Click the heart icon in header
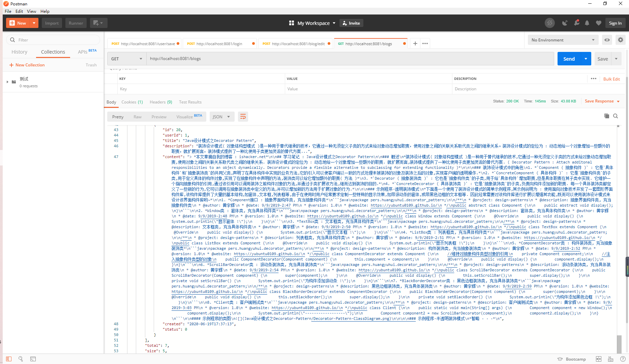This screenshot has height=364, width=629. coord(598,23)
